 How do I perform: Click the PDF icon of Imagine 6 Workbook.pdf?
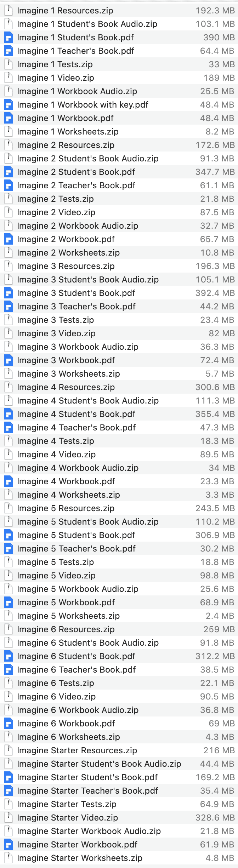point(8,724)
